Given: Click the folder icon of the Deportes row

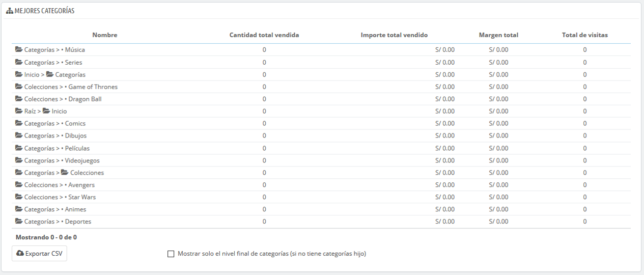Looking at the screenshot, I should pos(19,222).
